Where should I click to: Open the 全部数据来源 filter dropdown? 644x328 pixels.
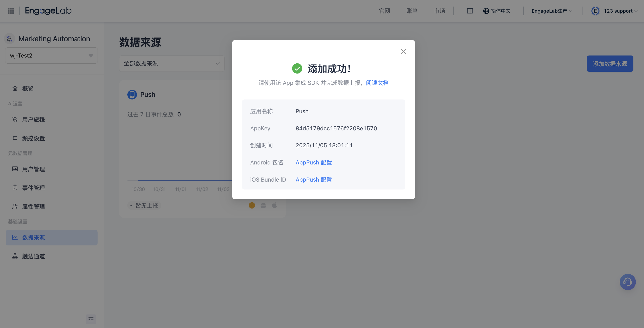click(172, 64)
